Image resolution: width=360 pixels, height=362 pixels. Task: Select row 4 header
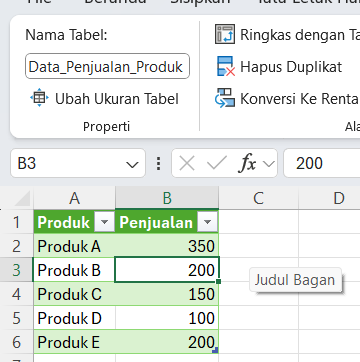[x=17, y=294]
